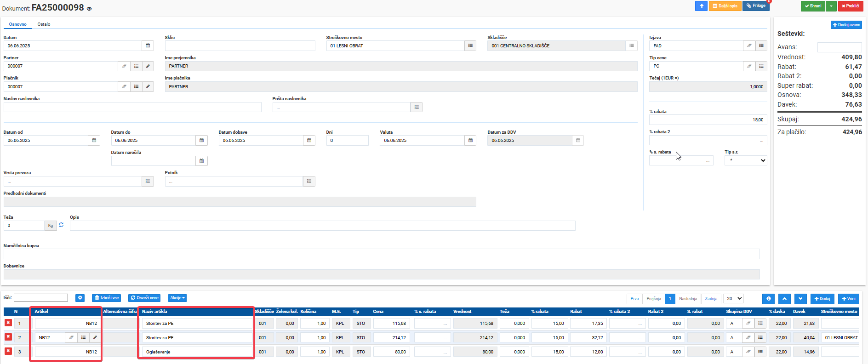The width and height of the screenshot is (868, 364).
Task: Open the Skladišče list lookup
Action: 631,45
